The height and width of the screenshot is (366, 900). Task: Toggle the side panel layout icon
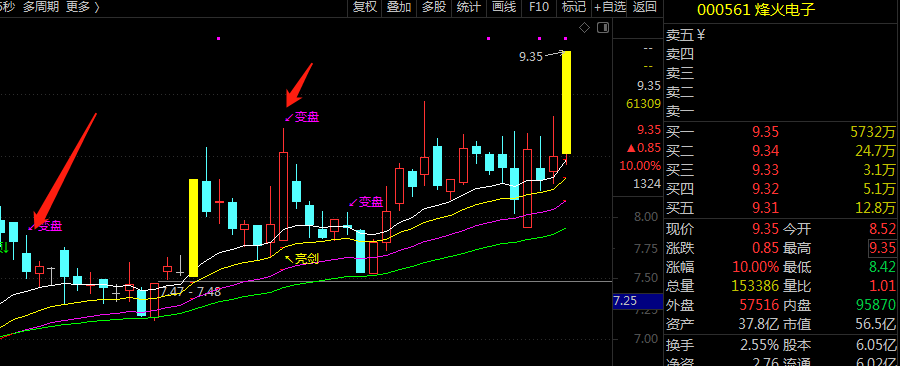point(603,27)
